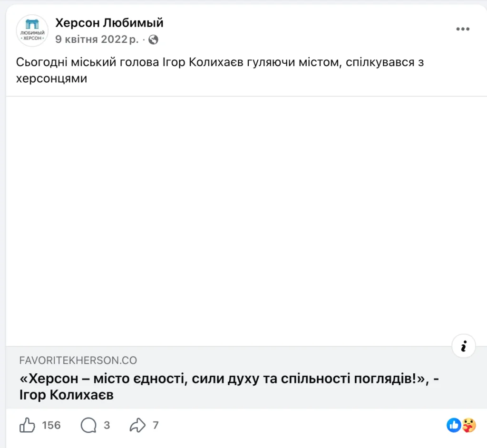Click word херсонцями in post text

pos(51,78)
